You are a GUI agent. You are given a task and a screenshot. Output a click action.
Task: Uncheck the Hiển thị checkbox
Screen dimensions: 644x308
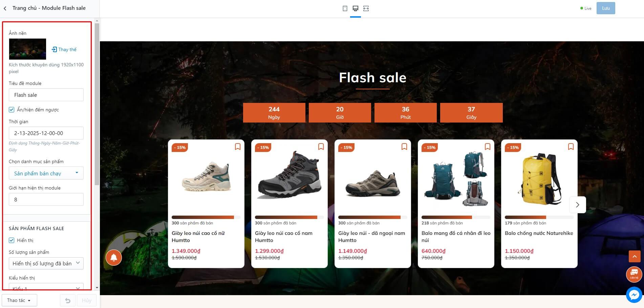(x=12, y=240)
